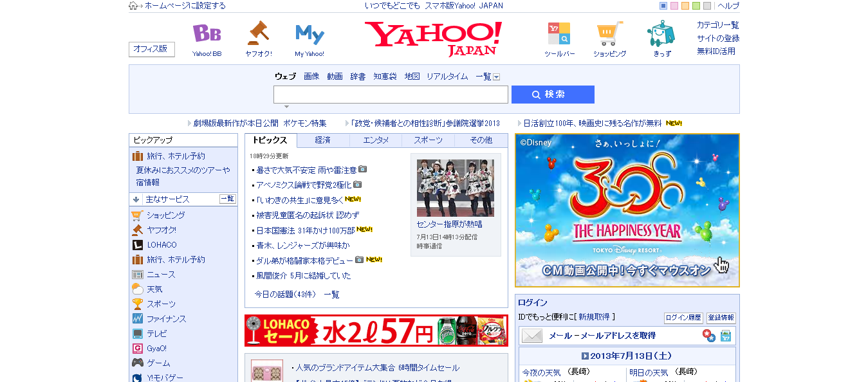
Task: Switch to the その他 news tab
Action: point(481,140)
